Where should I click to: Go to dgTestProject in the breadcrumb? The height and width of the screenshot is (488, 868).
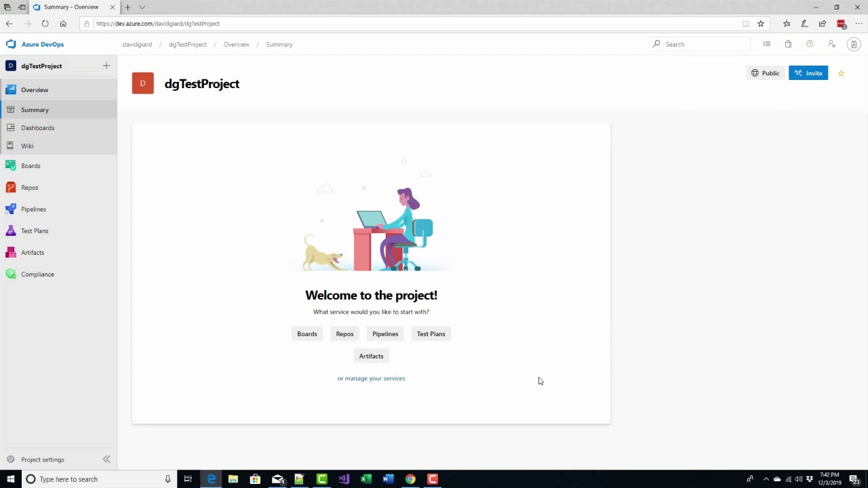tap(188, 45)
